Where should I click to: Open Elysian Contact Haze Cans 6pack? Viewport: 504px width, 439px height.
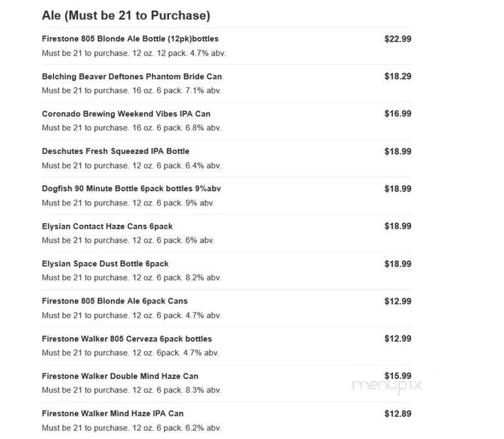pyautogui.click(x=107, y=226)
